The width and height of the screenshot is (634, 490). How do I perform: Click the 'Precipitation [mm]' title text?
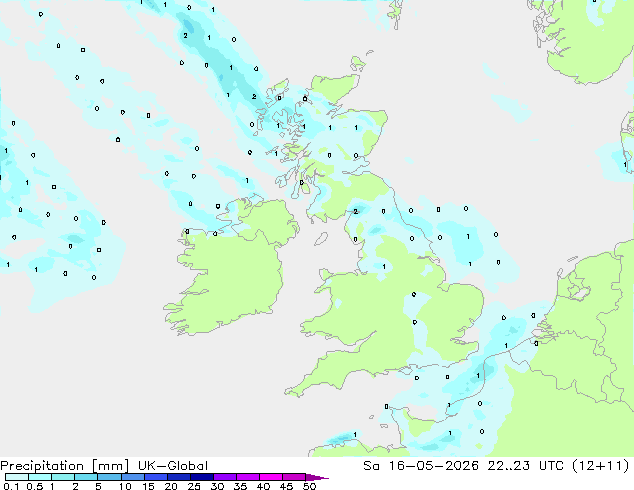pyautogui.click(x=65, y=466)
